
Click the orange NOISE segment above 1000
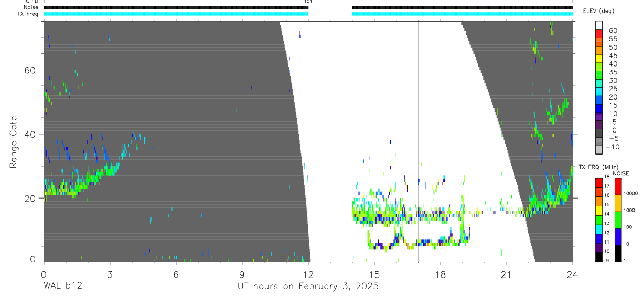(x=618, y=203)
